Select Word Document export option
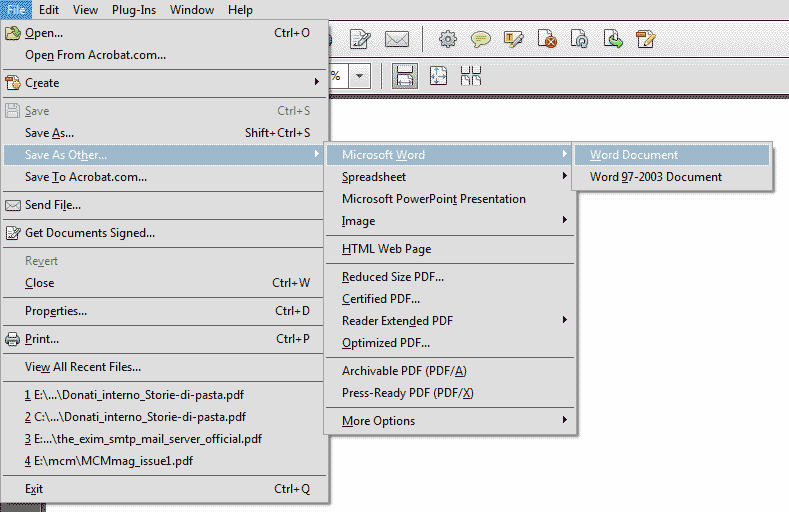The width and height of the screenshot is (789, 512). pyautogui.click(x=672, y=155)
